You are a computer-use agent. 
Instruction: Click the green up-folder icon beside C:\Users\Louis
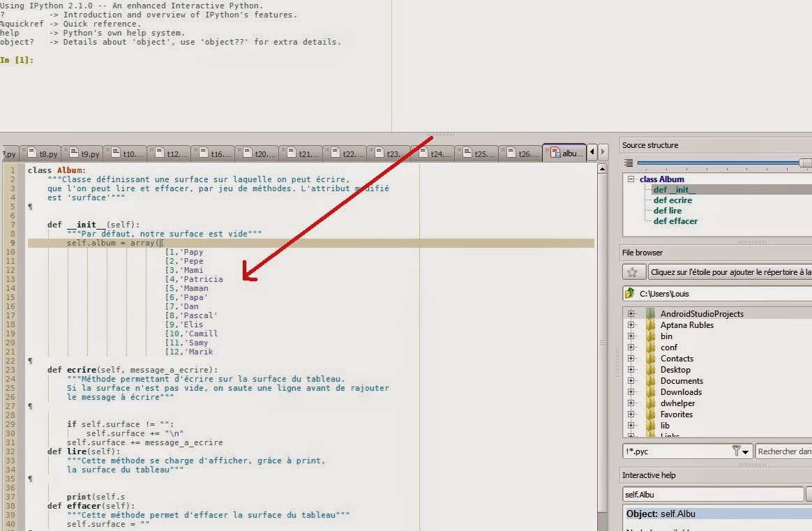pyautogui.click(x=630, y=293)
